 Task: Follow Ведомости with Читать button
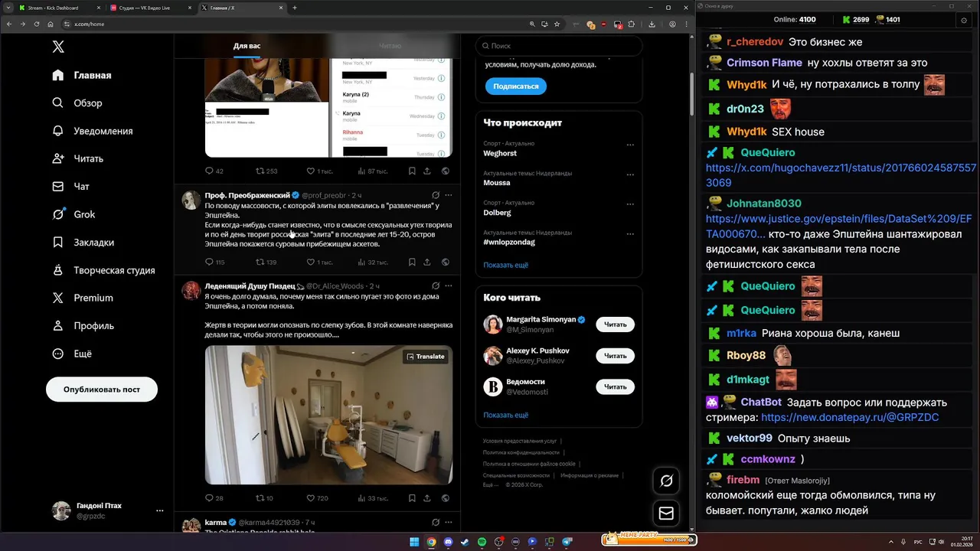(x=615, y=386)
